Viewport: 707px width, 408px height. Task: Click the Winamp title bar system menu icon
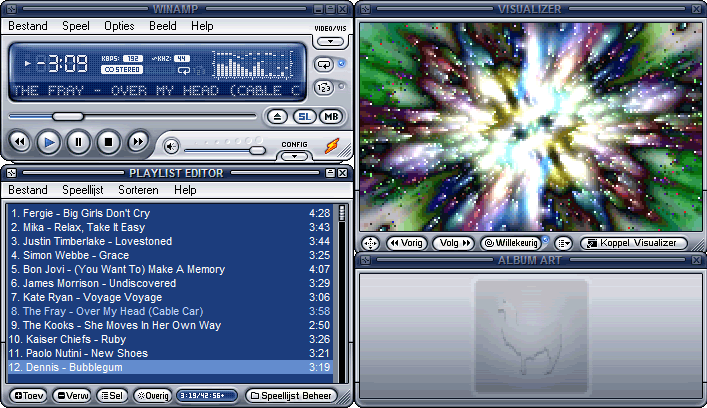point(11,9)
